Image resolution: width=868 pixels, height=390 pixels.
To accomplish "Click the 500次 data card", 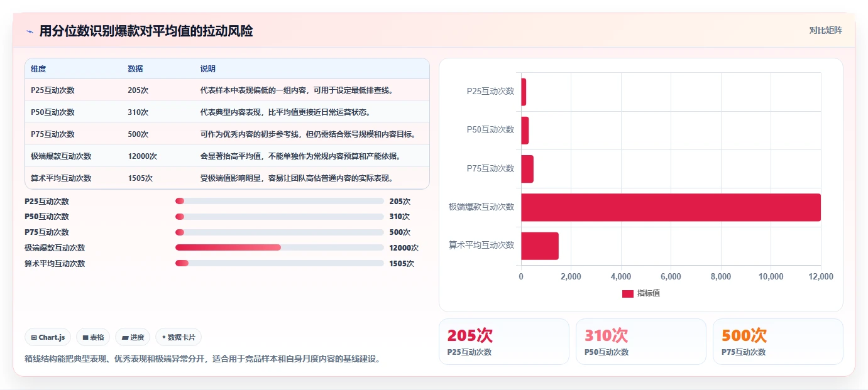I will [778, 342].
